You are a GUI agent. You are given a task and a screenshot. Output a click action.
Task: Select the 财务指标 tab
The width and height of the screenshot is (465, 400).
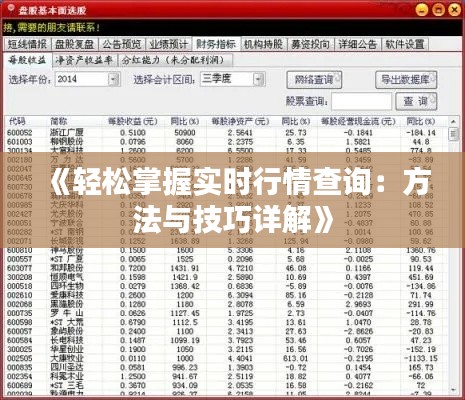tap(216, 44)
